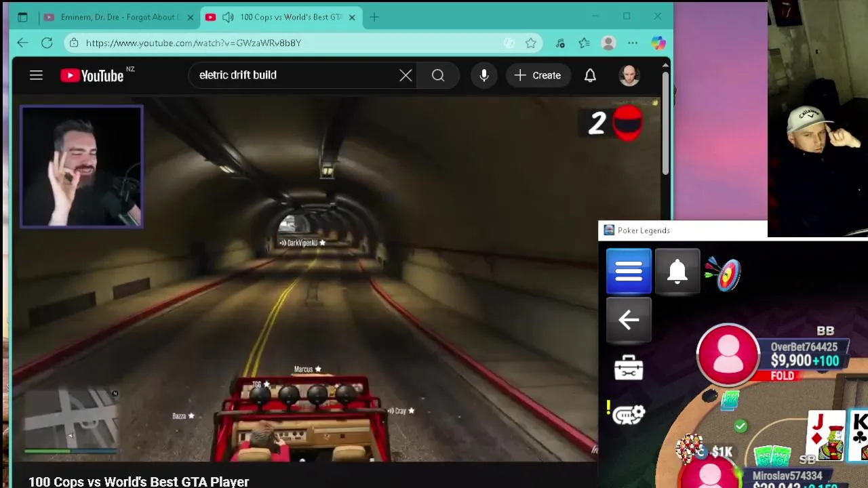Add this page to browser favorites
The height and width of the screenshot is (488, 868).
click(x=531, y=43)
